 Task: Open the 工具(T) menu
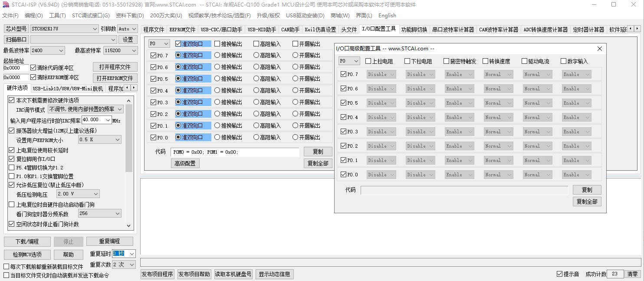57,16
